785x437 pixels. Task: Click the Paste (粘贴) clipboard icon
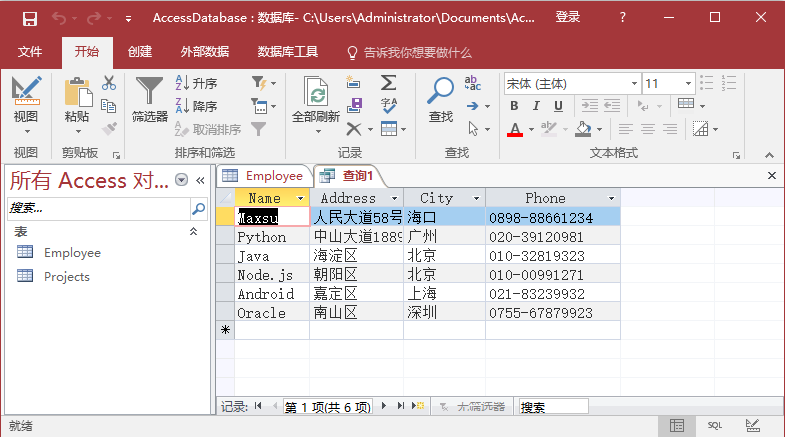pyautogui.click(x=77, y=92)
